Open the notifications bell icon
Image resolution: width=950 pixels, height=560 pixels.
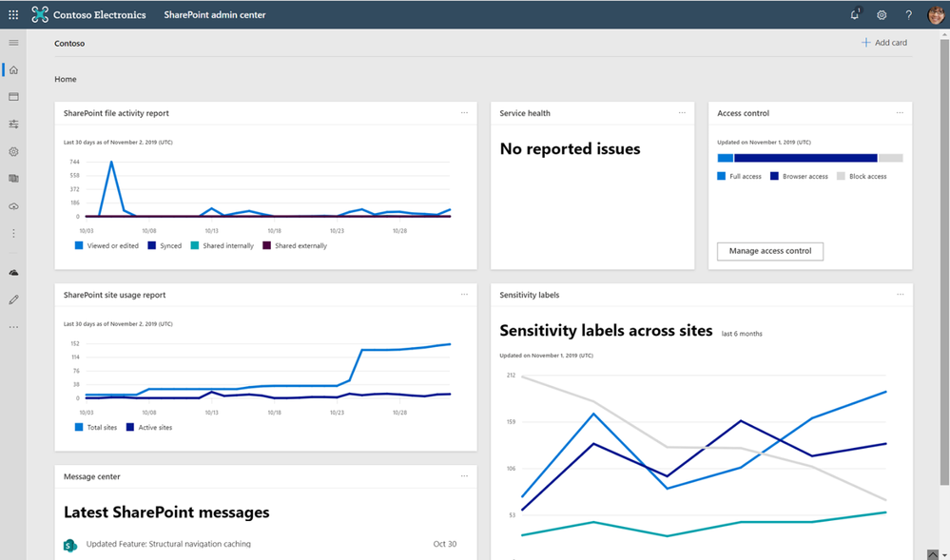[x=855, y=14]
